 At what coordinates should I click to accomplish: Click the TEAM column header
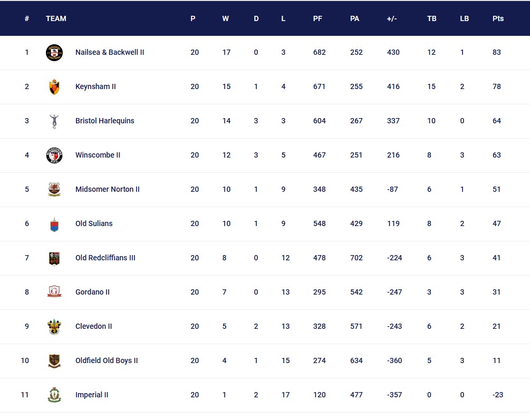(56, 18)
